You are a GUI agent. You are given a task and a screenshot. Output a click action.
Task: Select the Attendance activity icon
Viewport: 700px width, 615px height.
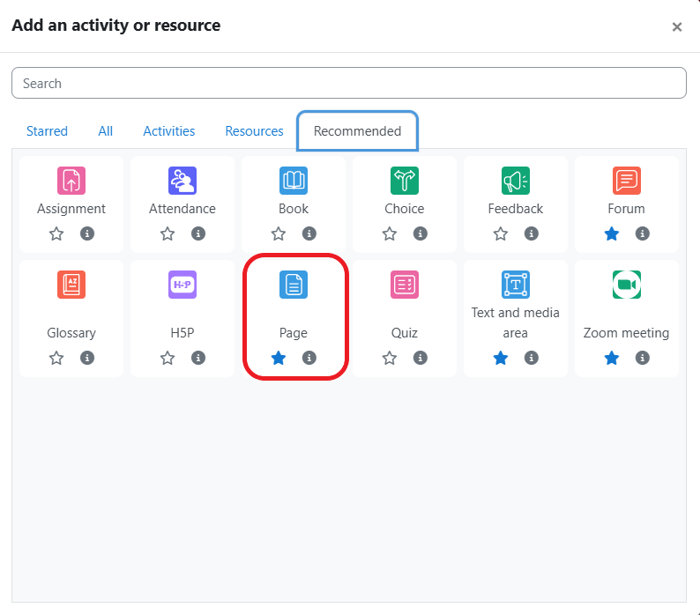click(x=182, y=181)
